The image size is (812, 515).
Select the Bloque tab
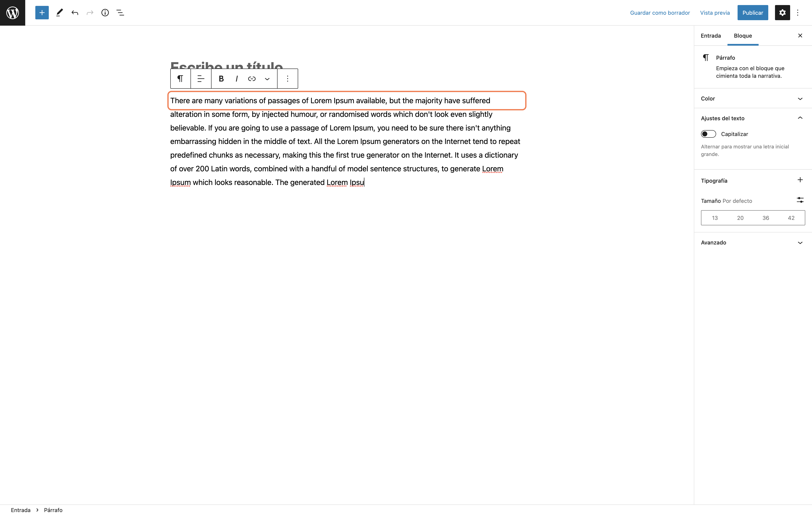(x=743, y=36)
